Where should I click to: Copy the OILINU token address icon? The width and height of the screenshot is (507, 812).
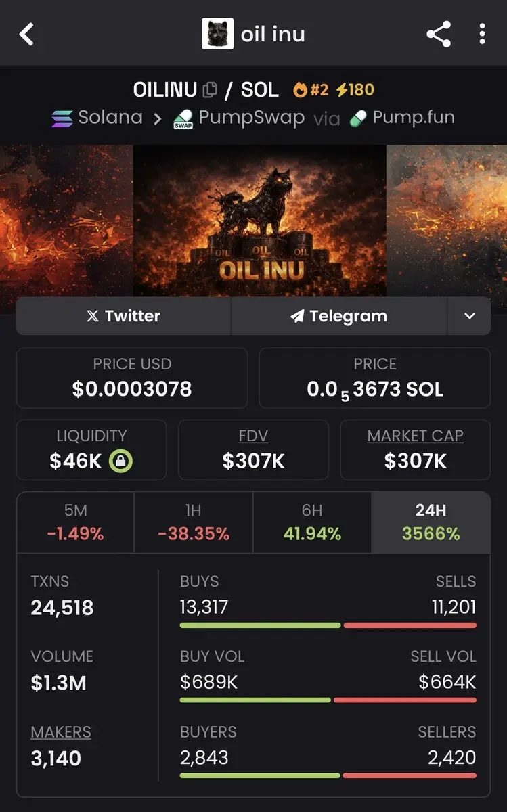point(210,89)
